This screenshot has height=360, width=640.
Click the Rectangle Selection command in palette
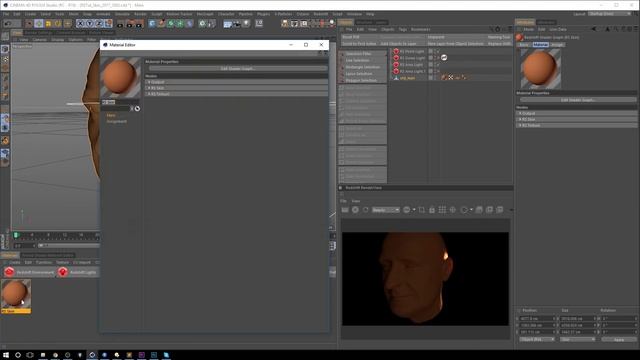pos(362,67)
